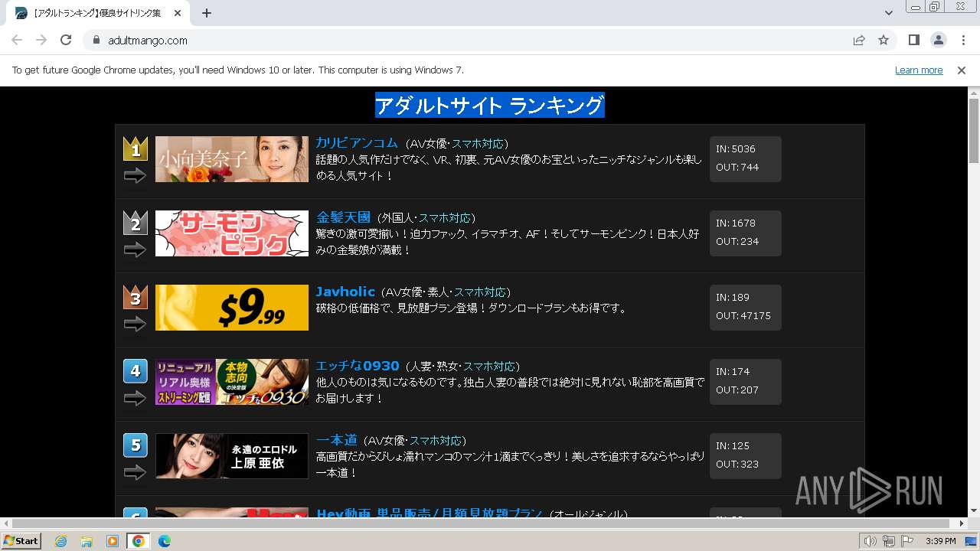980x551 pixels.
Task: Click the rank 4 blue badge
Action: click(x=136, y=371)
